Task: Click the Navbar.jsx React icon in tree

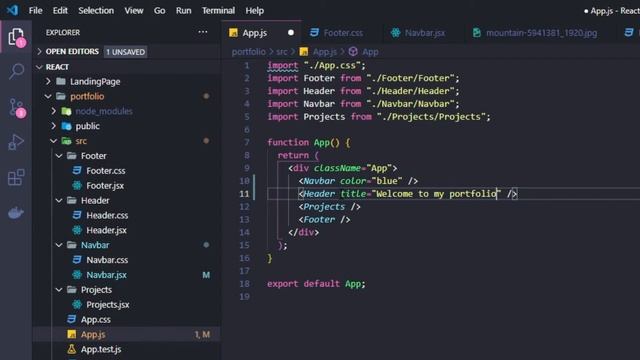Action: 77,275
